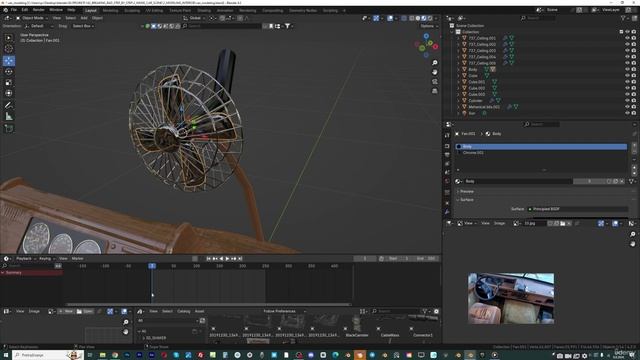Viewport: 640px width, 360px height.
Task: Open the Render menu
Action: [x=38, y=10]
